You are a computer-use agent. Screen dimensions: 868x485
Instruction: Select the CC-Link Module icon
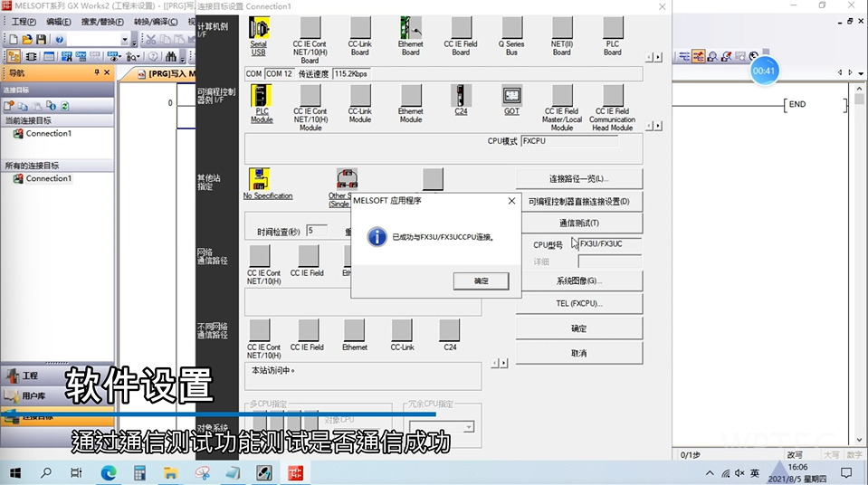[360, 95]
